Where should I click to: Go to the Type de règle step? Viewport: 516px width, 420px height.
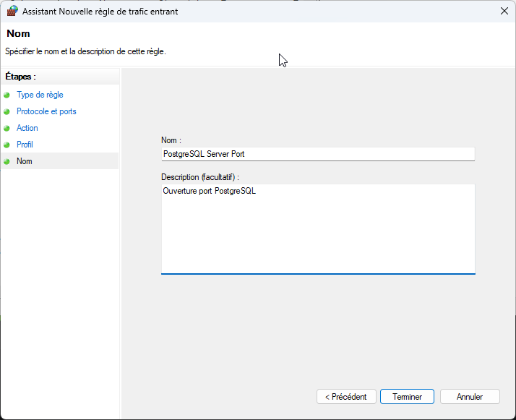[x=40, y=95]
